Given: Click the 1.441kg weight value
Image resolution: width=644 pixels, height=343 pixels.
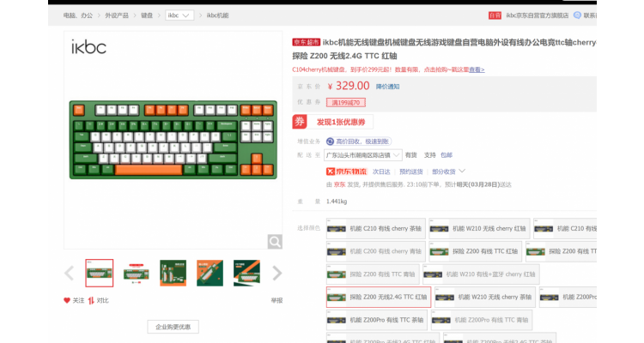Looking at the screenshot, I should point(337,202).
